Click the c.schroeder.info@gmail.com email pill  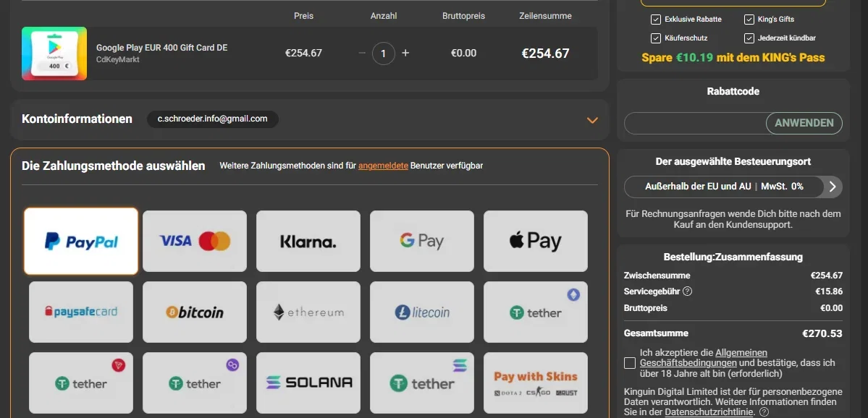tap(213, 119)
